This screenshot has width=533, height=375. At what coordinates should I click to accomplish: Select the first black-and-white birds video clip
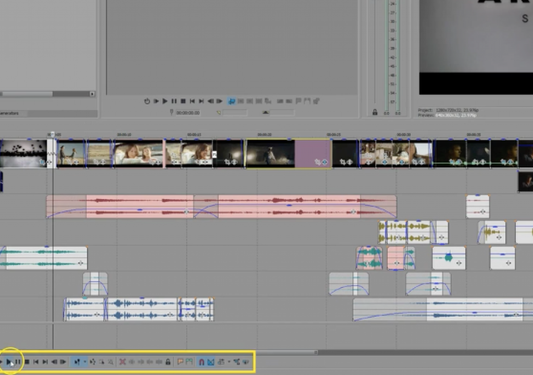[23, 153]
